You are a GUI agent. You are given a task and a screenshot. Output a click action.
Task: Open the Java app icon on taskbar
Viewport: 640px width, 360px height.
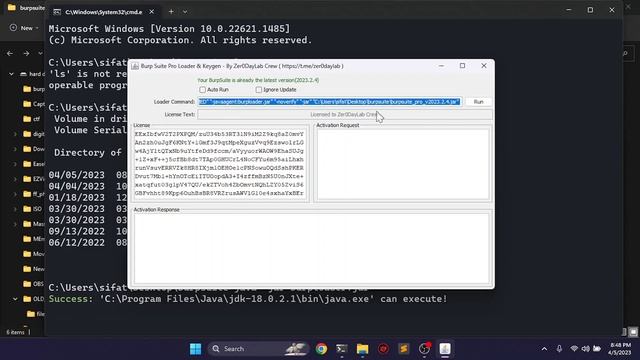click(x=445, y=349)
